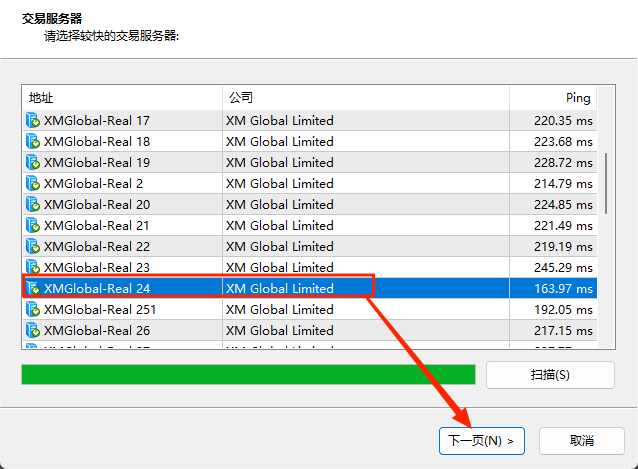Click the 219.19 ms ping value
638x469 pixels.
[x=564, y=246]
